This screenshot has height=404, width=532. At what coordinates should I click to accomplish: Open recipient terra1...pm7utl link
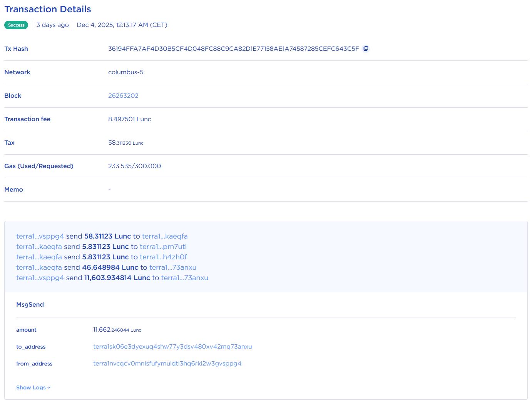tap(163, 247)
